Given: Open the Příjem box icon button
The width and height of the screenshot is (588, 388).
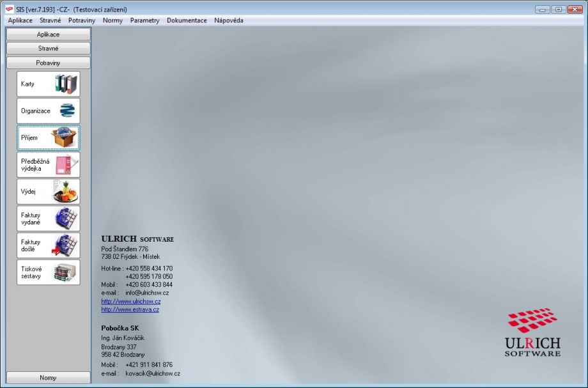Looking at the screenshot, I should click(x=49, y=138).
